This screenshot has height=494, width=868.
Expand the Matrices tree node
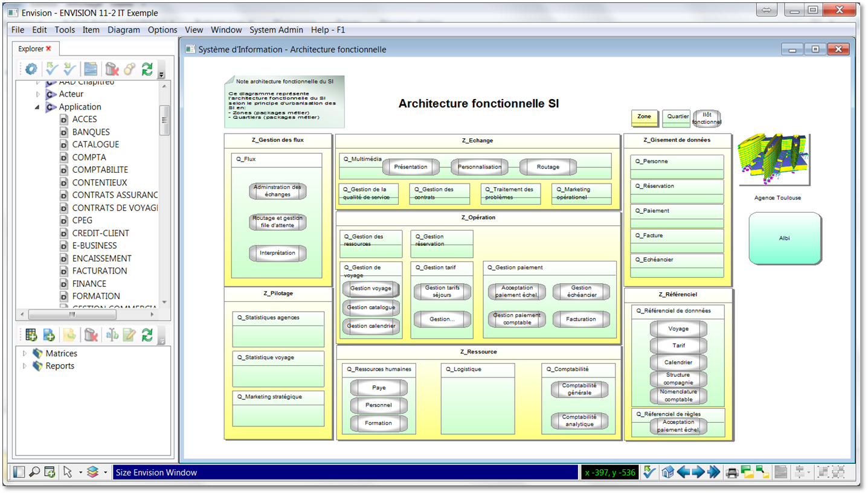(25, 353)
